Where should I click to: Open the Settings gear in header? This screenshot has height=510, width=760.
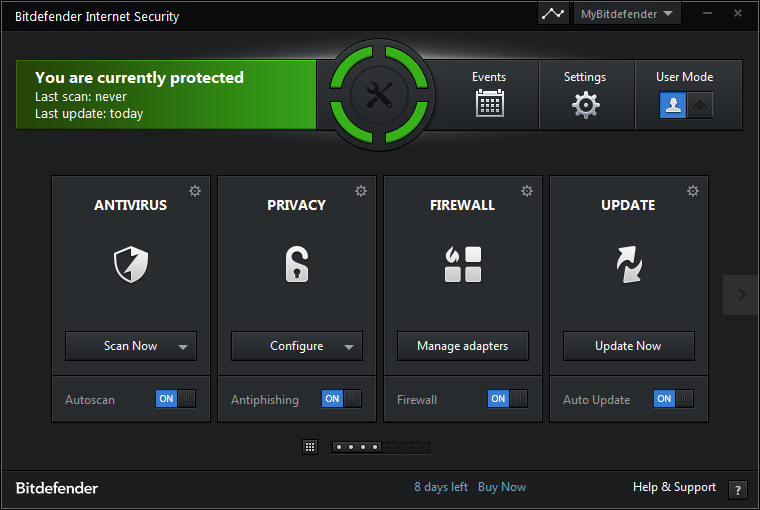pyautogui.click(x=585, y=104)
